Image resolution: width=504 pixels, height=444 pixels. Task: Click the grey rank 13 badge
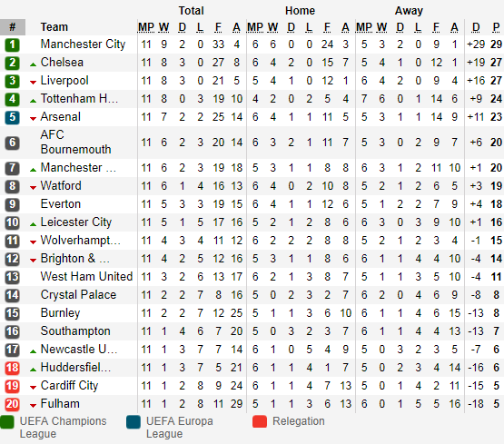coord(12,277)
